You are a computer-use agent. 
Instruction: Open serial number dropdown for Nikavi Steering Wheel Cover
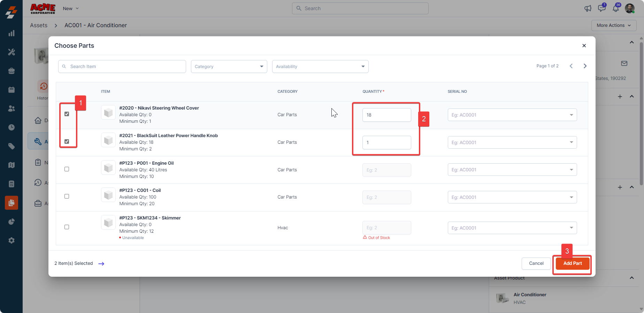[x=512, y=115]
